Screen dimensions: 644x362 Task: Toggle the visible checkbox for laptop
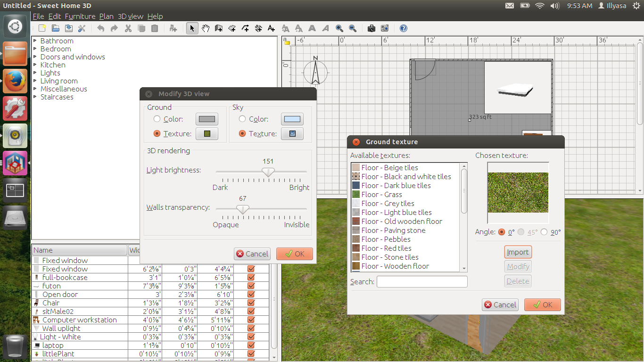pyautogui.click(x=251, y=345)
